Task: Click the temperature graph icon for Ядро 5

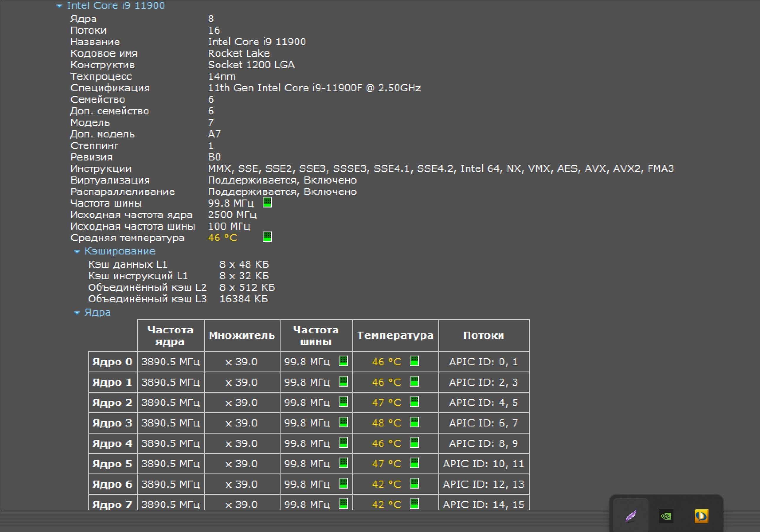Action: coord(414,463)
